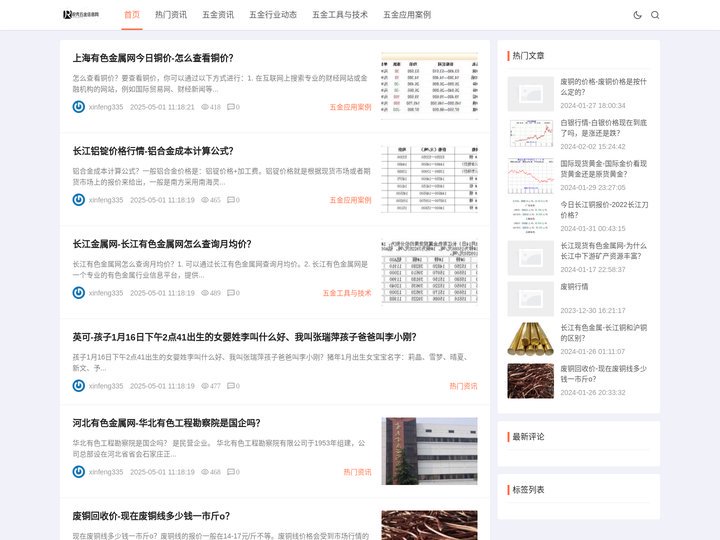Click thumbnail beside sidebar 今日长江铜报价
This screenshot has width=720, height=540.
tap(530, 217)
